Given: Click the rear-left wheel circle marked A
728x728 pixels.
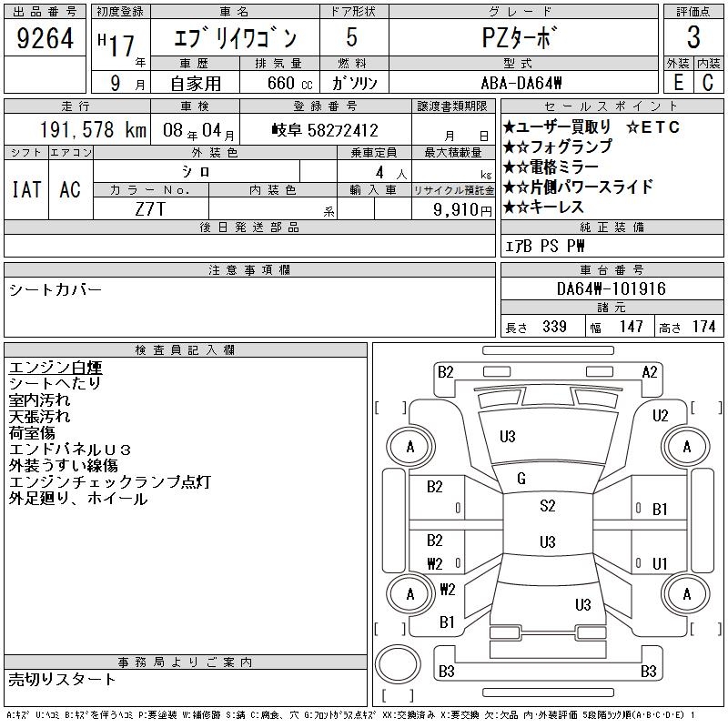Looking at the screenshot, I should click(x=410, y=594).
